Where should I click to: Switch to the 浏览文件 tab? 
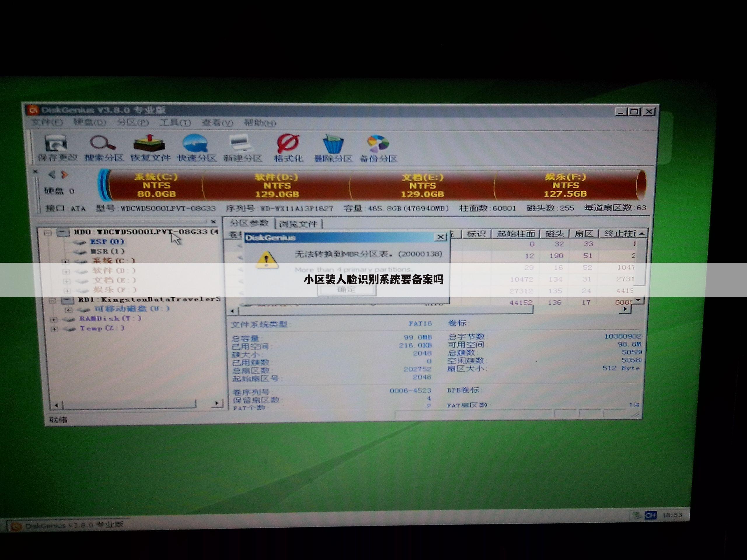(299, 224)
